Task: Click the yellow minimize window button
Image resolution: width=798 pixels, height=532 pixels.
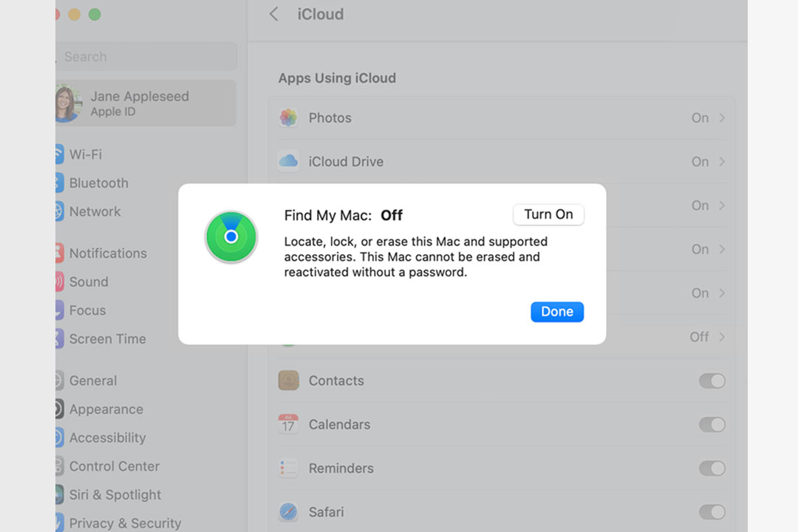Action: (75, 14)
